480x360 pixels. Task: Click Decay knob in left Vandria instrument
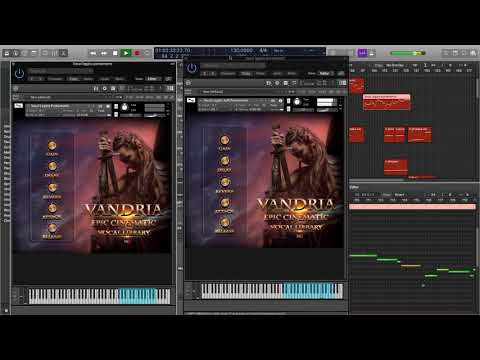click(52, 166)
